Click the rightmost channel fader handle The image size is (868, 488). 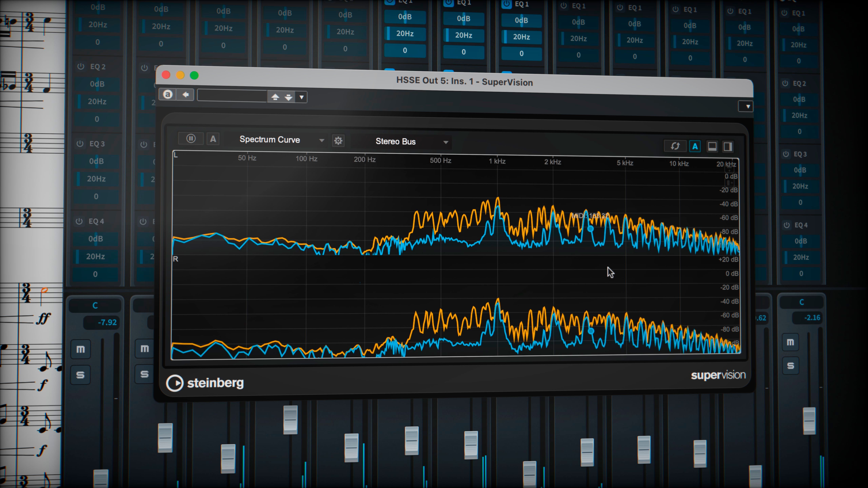point(809,421)
